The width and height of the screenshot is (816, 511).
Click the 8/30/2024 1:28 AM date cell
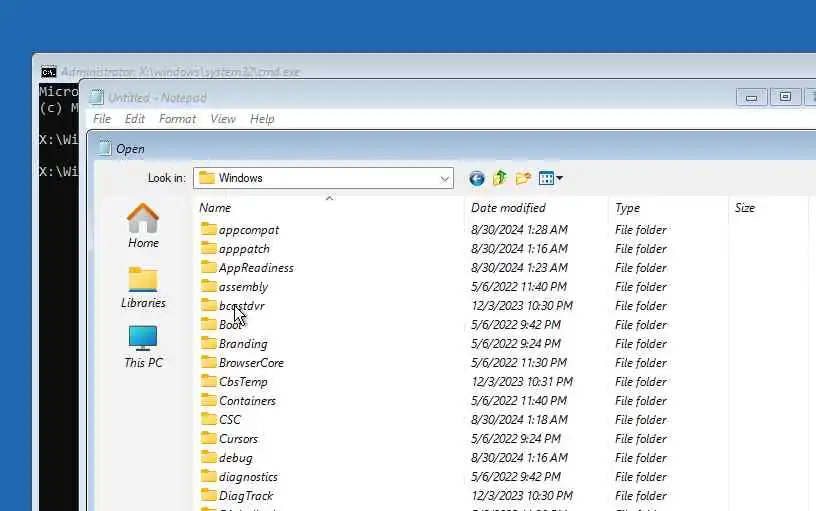519,229
